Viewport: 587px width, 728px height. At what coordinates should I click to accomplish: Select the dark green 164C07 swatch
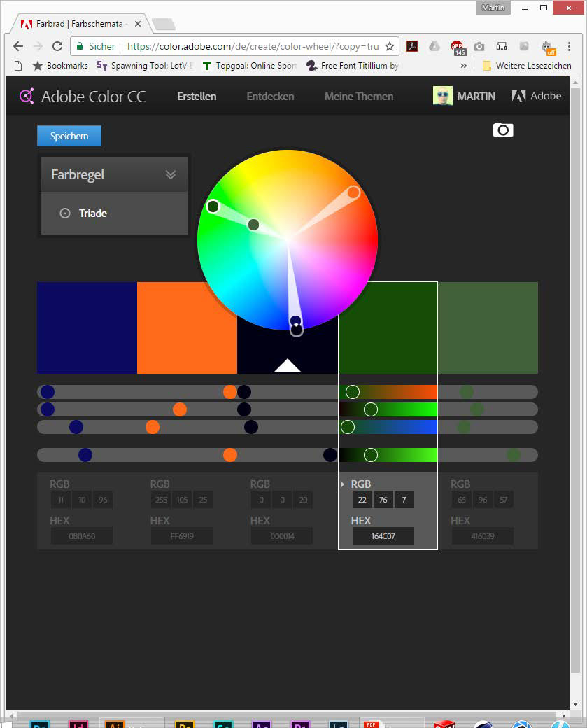[x=388, y=328]
